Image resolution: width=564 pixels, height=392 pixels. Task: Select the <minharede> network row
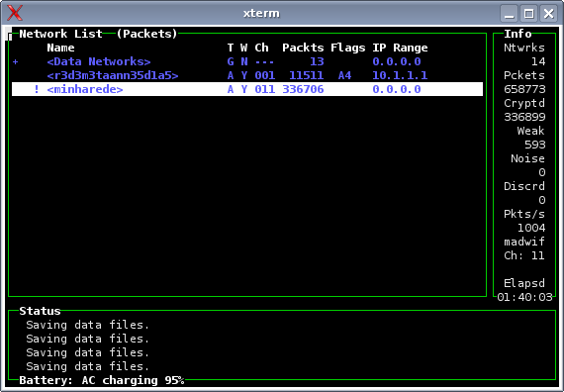point(247,89)
